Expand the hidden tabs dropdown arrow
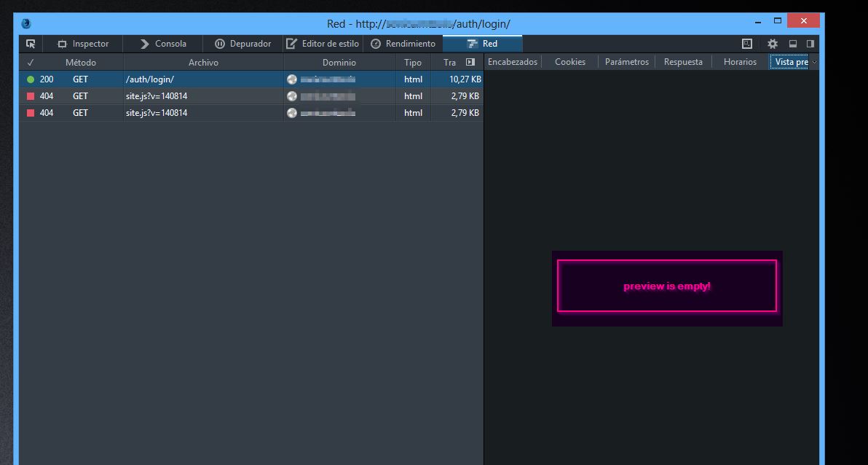Screen dimensions: 868x465 [814, 62]
